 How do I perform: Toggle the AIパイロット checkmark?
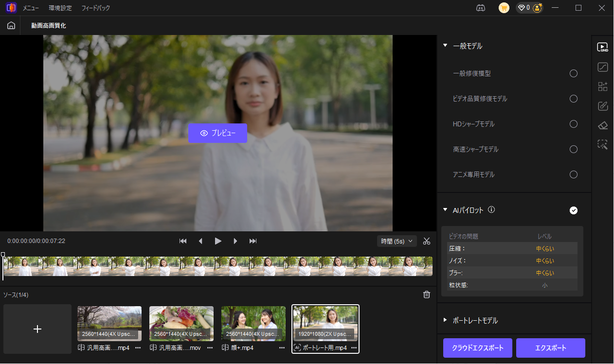coord(574,210)
